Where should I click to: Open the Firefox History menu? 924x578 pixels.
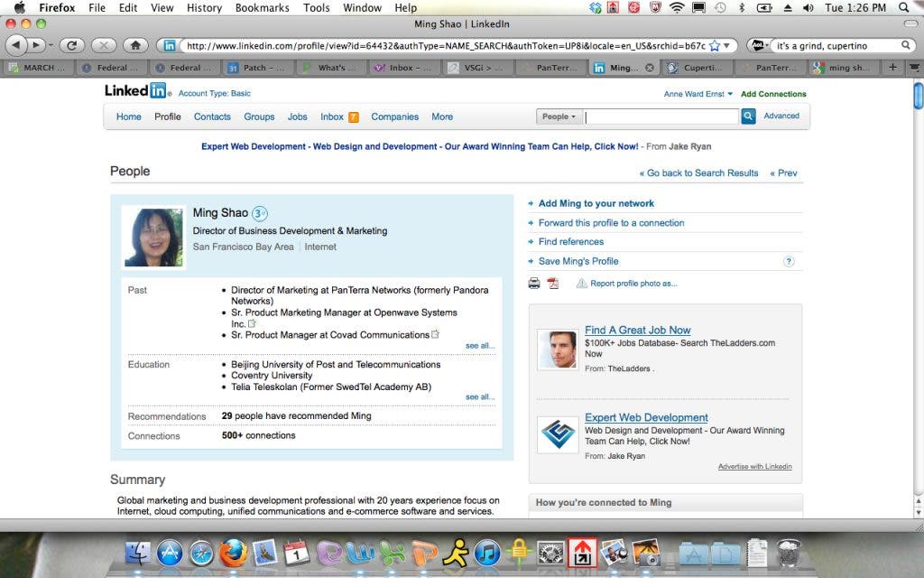204,7
